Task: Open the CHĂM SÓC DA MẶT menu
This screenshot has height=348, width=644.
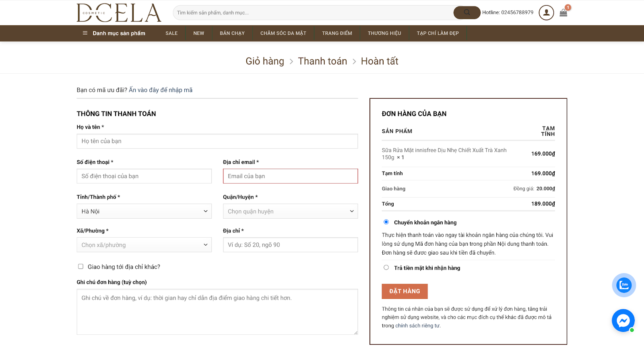Action: pyautogui.click(x=283, y=33)
